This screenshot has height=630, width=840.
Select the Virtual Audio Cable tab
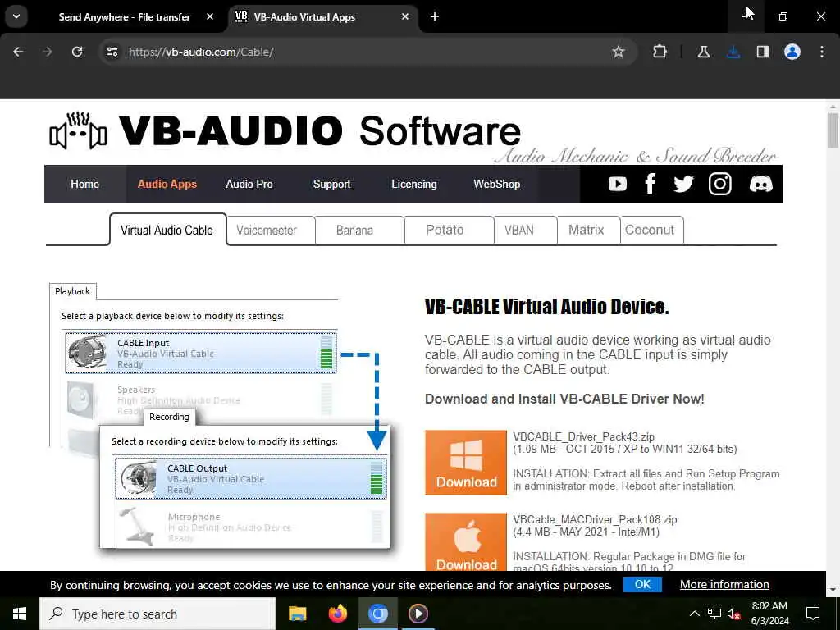tap(167, 231)
